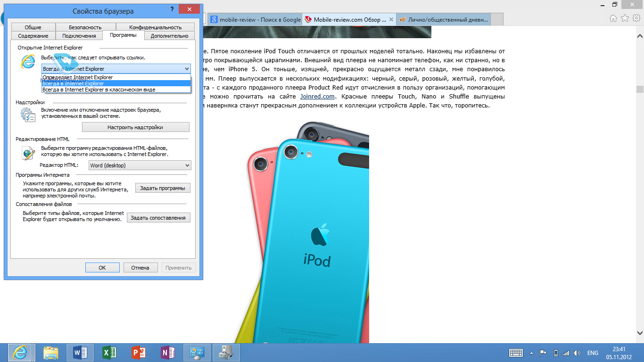
Task: Open Action Center flag icon
Action: click(x=543, y=353)
